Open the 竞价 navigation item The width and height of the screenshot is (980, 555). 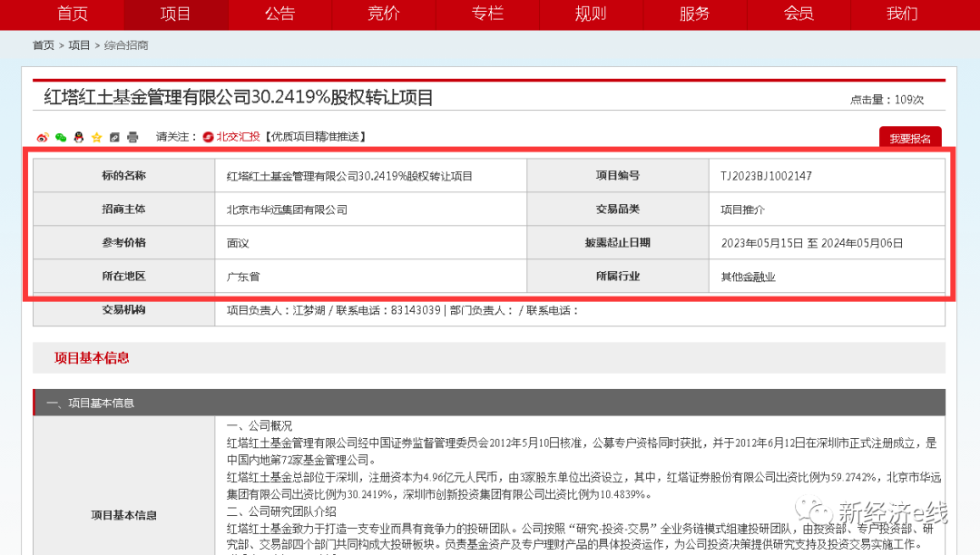(384, 14)
